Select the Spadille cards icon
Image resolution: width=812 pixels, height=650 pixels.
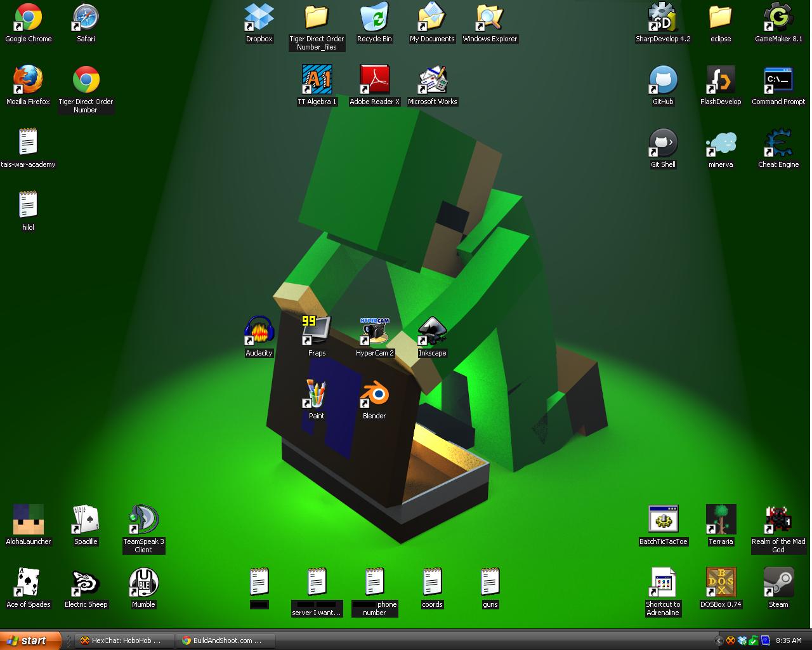[x=86, y=520]
